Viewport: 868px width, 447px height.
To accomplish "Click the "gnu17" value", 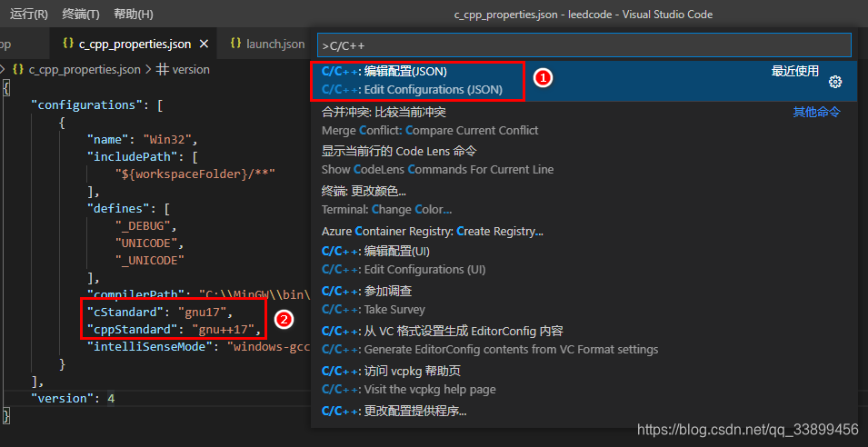I will click(202, 311).
